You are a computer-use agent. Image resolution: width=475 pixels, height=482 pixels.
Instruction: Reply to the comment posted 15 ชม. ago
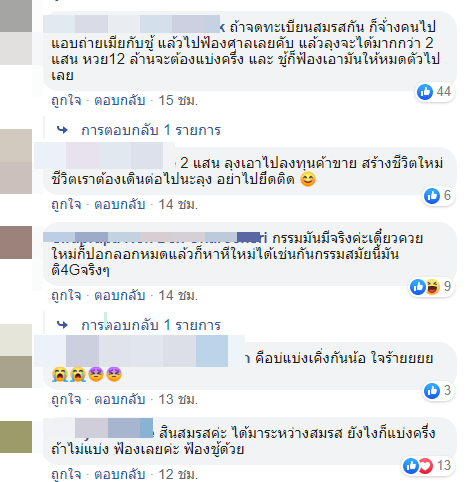click(120, 100)
